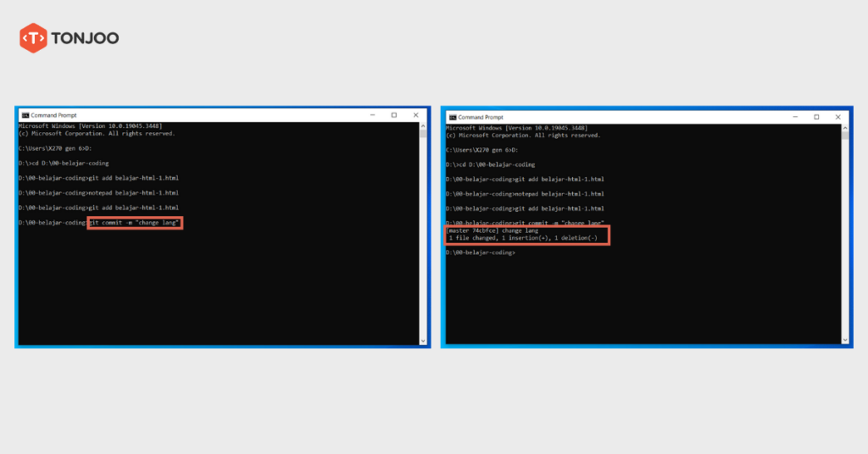This screenshot has width=868, height=454.
Task: Open system menu icon of left Command Prompt
Action: coord(25,114)
